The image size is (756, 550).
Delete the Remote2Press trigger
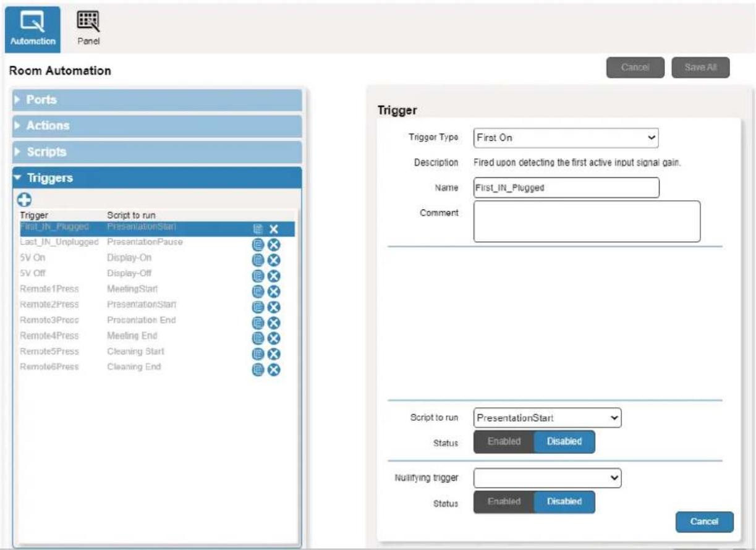(274, 307)
